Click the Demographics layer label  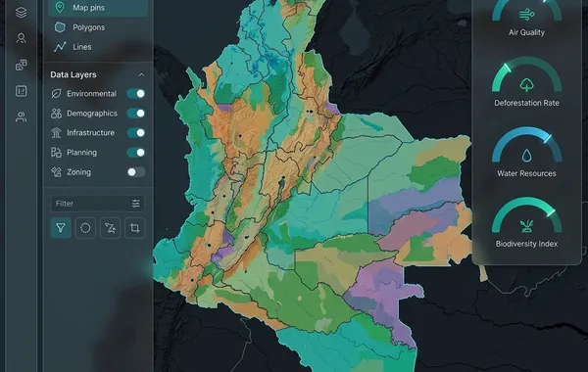[x=92, y=114]
